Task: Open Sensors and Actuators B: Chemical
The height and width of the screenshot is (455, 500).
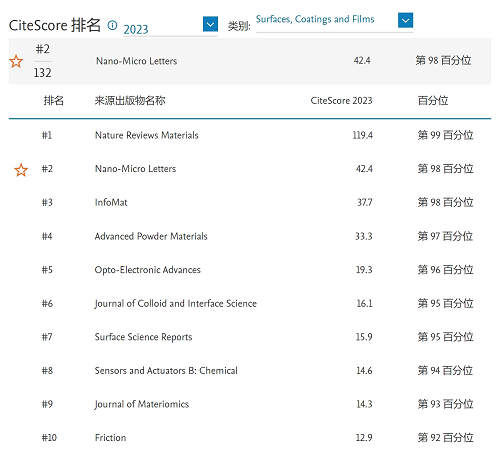Action: pos(166,371)
